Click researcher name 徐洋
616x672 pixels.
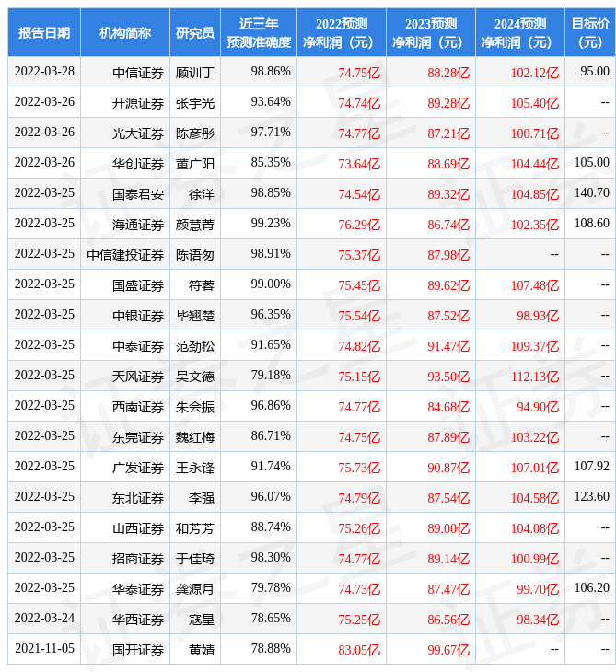(x=202, y=194)
